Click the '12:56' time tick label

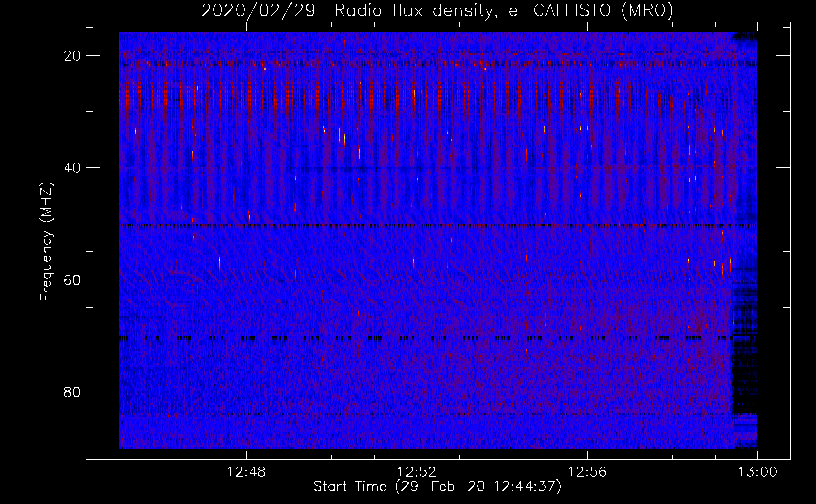pyautogui.click(x=587, y=472)
